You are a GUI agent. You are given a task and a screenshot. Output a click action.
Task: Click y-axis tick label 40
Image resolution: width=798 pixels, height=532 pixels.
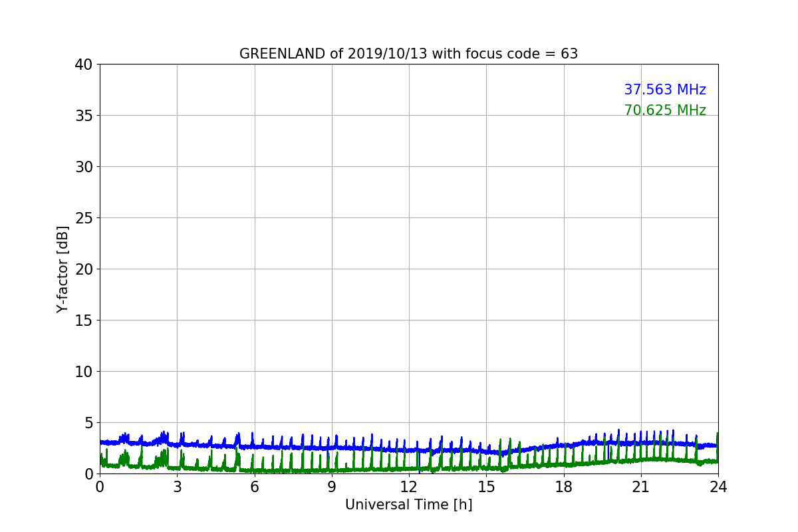tap(84, 65)
